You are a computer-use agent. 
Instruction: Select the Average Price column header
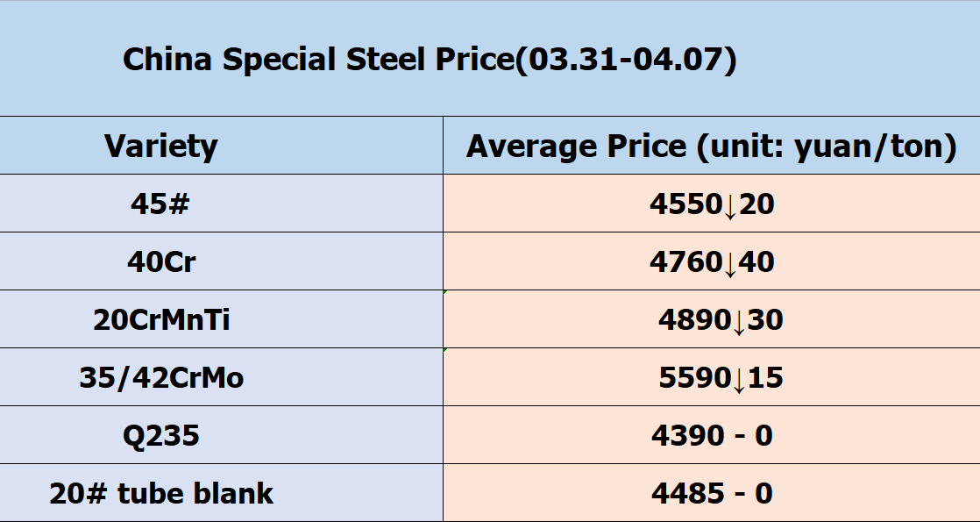pyautogui.click(x=711, y=146)
